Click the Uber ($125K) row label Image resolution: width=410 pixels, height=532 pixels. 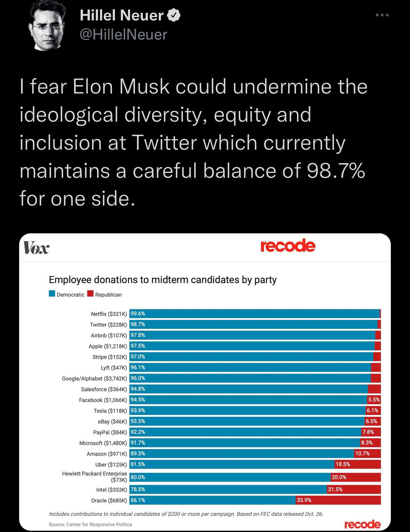(x=111, y=464)
